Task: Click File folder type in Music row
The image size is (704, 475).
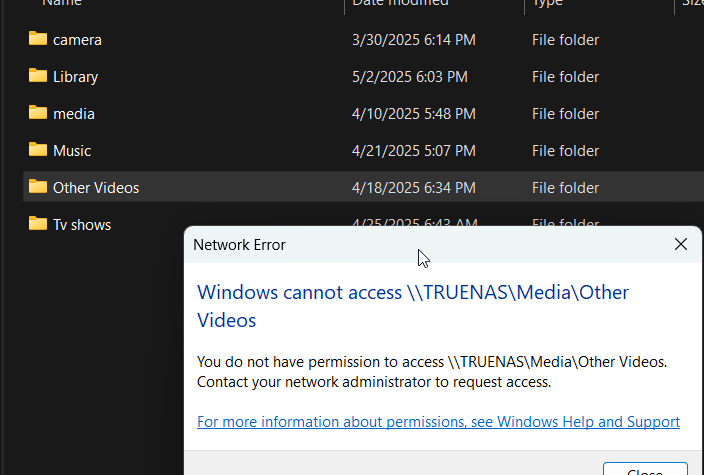Action: [565, 150]
